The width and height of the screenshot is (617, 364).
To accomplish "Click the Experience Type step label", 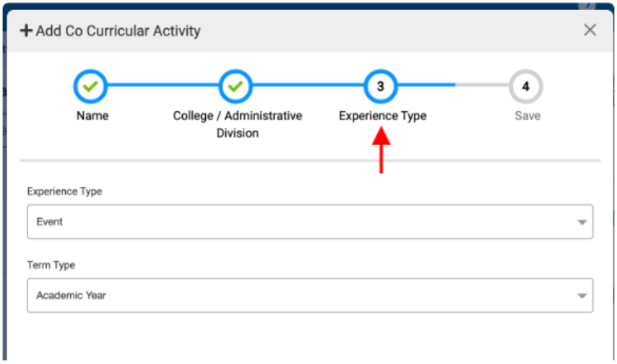I will (383, 116).
